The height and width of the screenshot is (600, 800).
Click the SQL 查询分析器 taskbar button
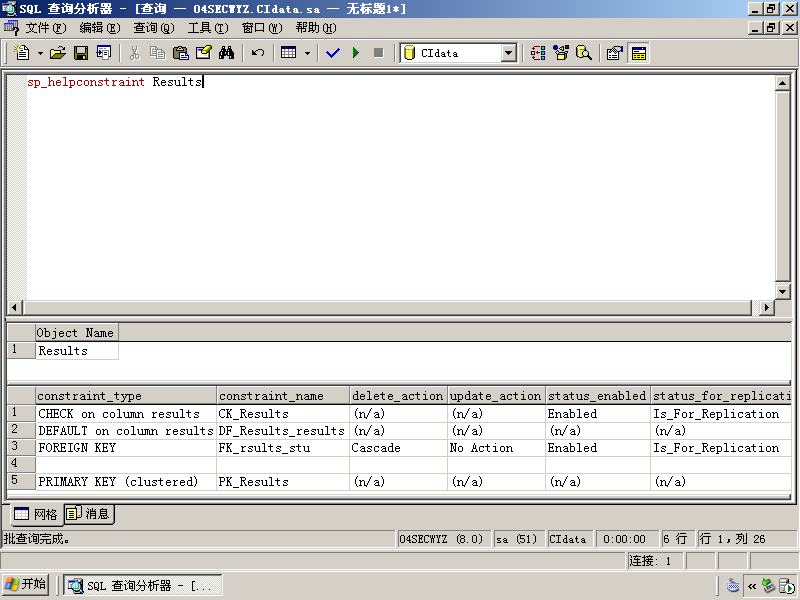click(142, 585)
